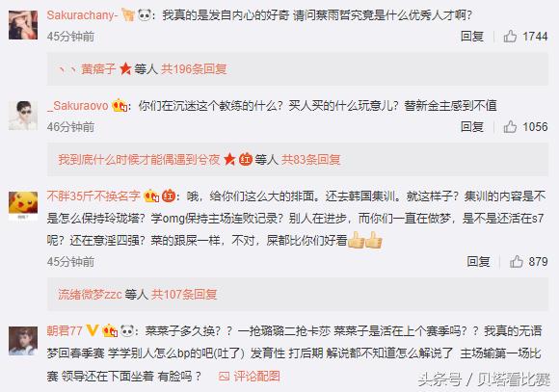559x392 pixels.
Task: Expand 共107条回复 replies thread
Action: pyautogui.click(x=184, y=294)
